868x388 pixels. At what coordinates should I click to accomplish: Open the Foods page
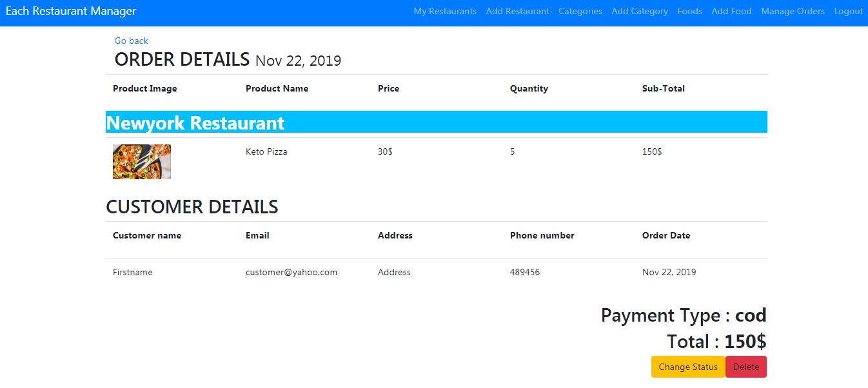click(x=689, y=11)
